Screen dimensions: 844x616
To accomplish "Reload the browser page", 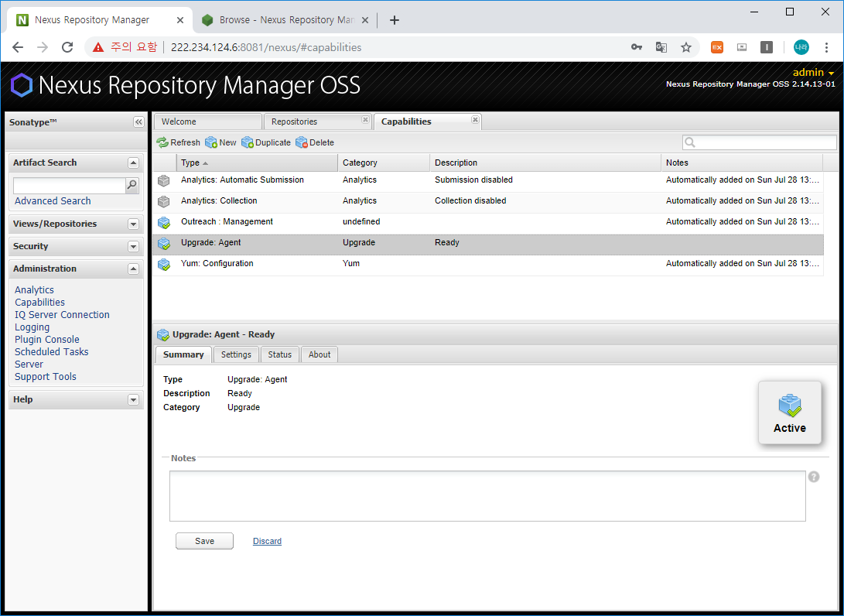I will [x=67, y=47].
